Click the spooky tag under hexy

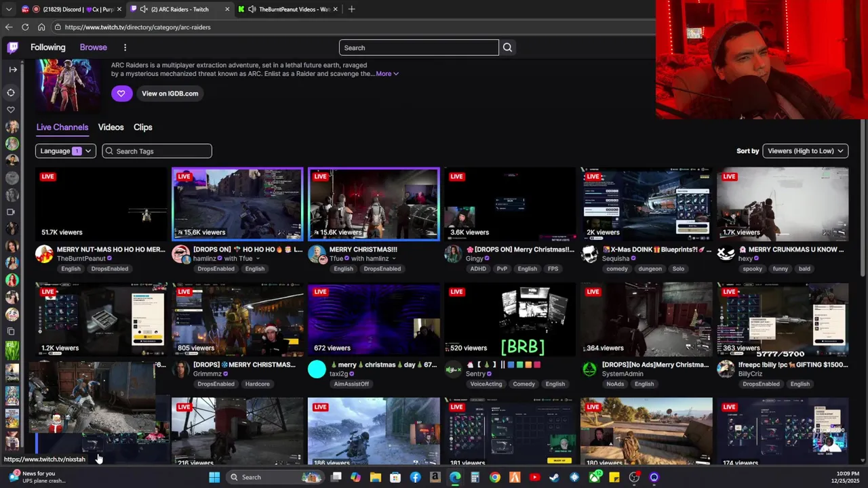752,269
